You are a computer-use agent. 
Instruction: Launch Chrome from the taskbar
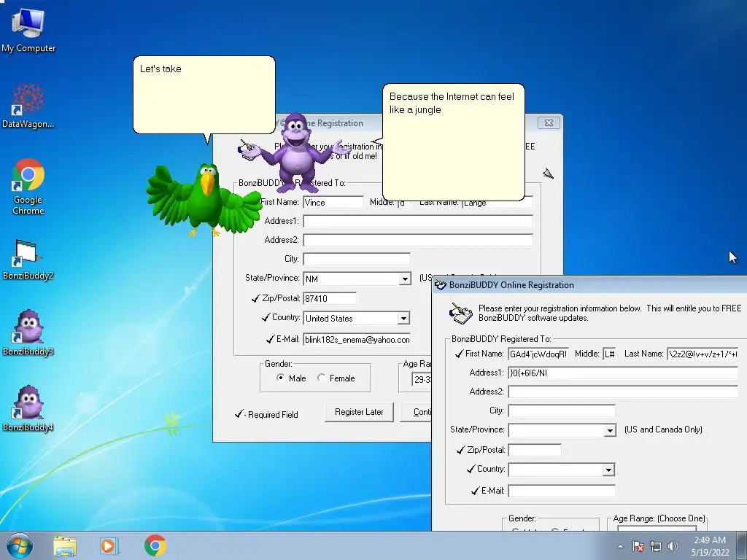click(155, 545)
